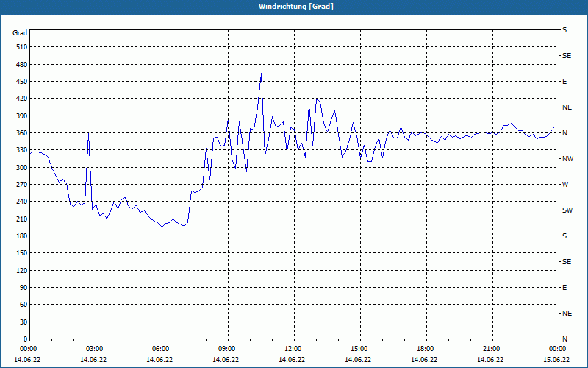Select the 360 y-axis value
This screenshot has width=588, height=368.
[22, 133]
